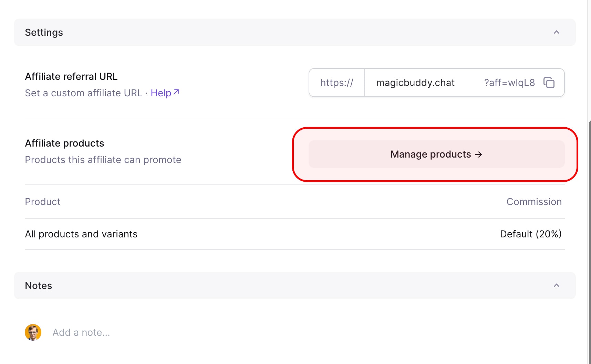Open the Help external link arrow

click(176, 91)
